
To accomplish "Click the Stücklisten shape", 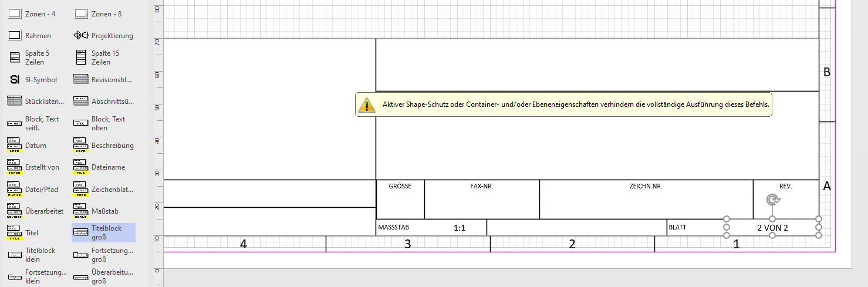I will coord(36,102).
